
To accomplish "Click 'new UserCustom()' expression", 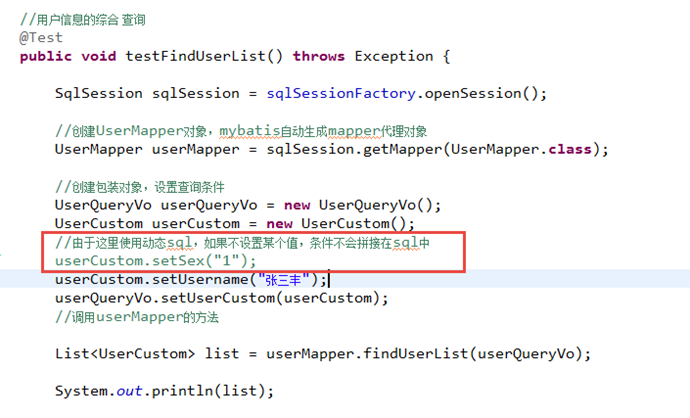I will click(336, 224).
